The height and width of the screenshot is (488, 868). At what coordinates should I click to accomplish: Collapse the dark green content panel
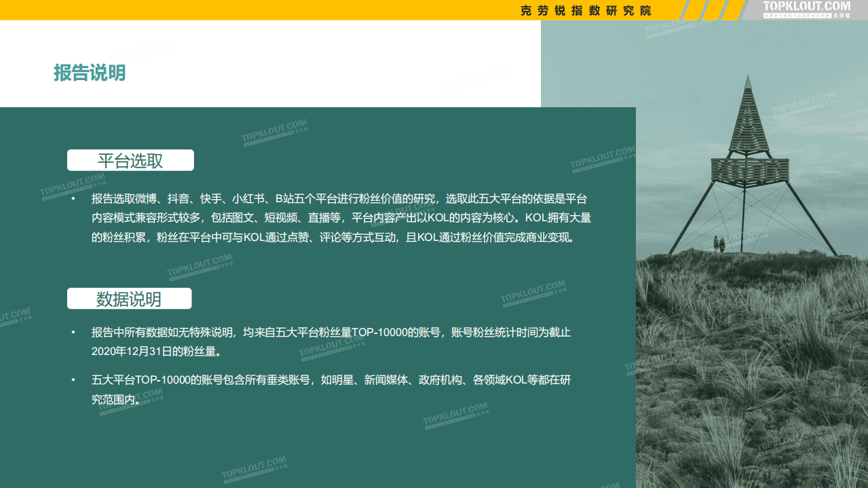318,434
